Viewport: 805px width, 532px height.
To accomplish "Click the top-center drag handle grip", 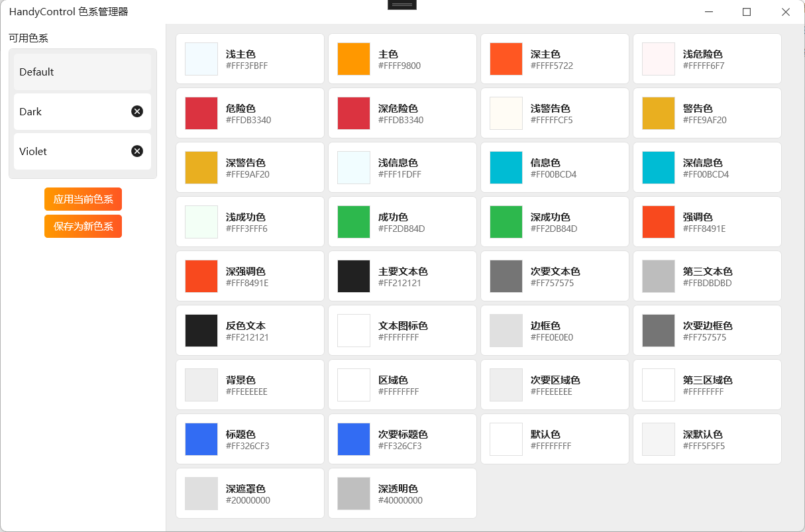I will coord(402,5).
